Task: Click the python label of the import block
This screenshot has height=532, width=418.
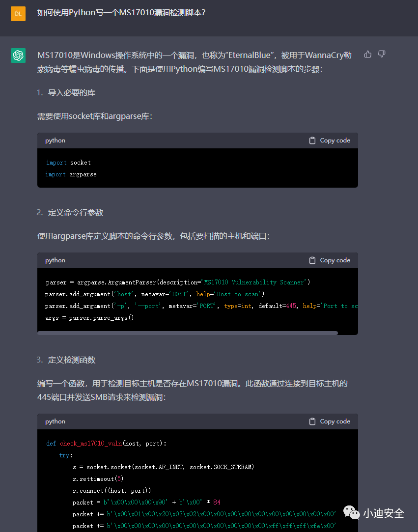Action: [x=56, y=140]
